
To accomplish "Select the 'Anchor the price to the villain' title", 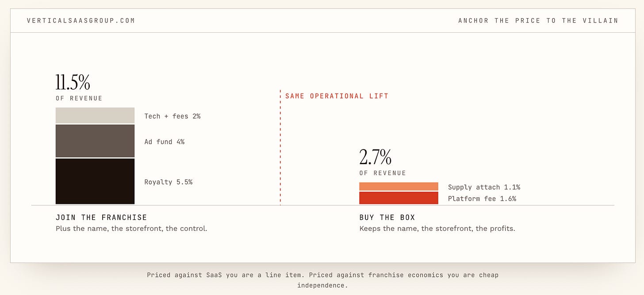I will (538, 20).
